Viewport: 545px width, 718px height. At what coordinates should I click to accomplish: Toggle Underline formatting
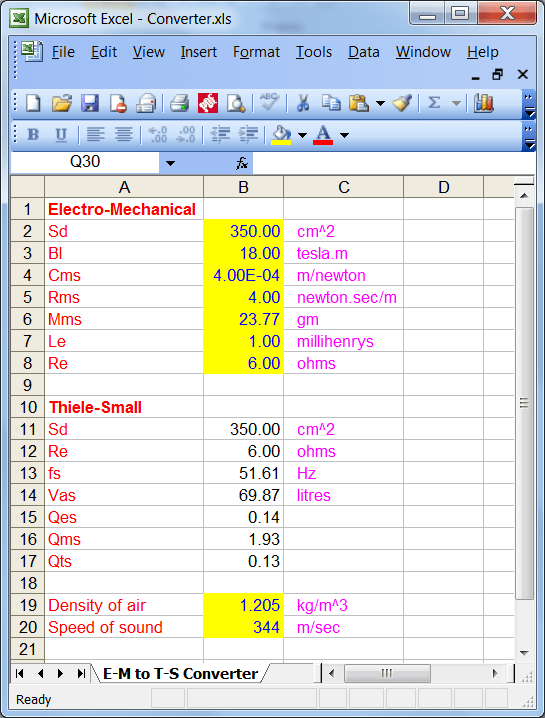tap(61, 135)
